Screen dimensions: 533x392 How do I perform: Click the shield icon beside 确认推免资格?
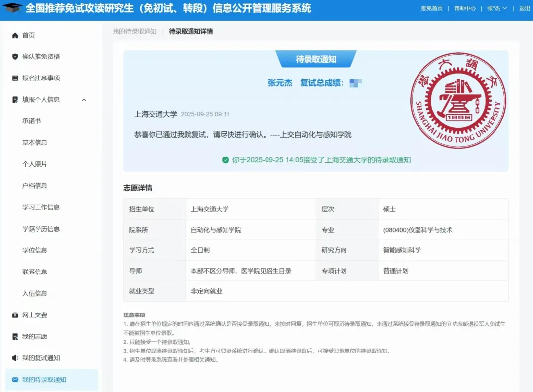pyautogui.click(x=15, y=56)
